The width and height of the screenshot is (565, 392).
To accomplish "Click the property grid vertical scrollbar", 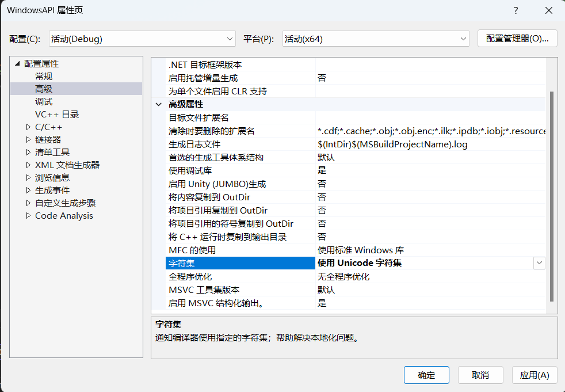I will pos(552,196).
